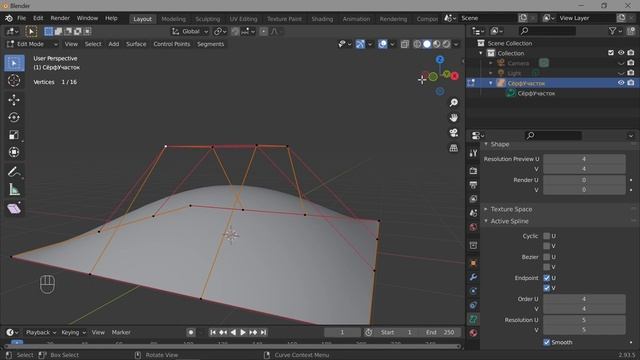Click the outliner search field
The width and height of the screenshot is (640, 360).
[x=548, y=31]
